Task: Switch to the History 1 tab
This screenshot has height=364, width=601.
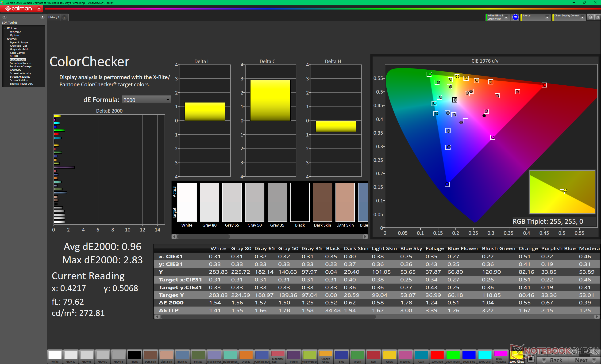Action: (54, 17)
